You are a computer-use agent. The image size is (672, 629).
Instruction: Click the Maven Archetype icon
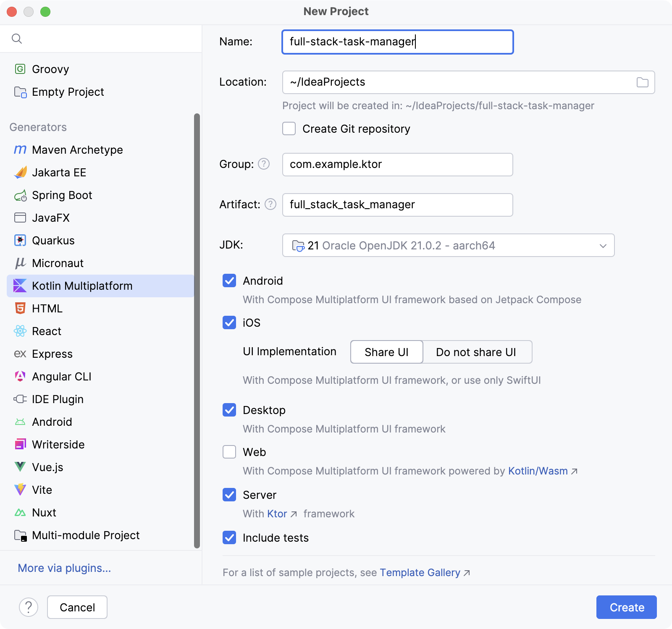[20, 149]
